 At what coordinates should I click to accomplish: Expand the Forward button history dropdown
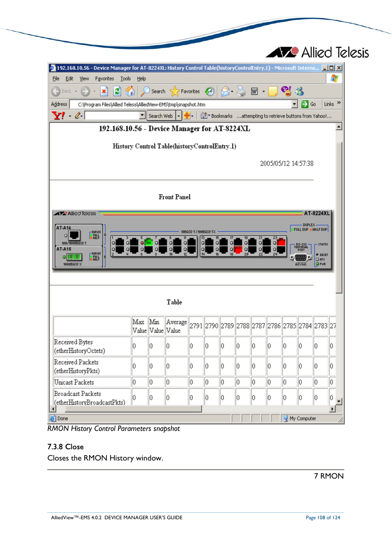coord(94,92)
